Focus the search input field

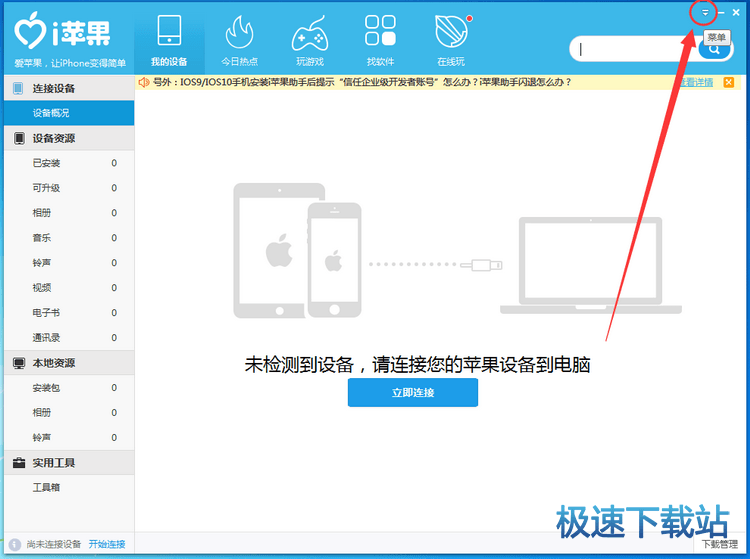point(635,49)
